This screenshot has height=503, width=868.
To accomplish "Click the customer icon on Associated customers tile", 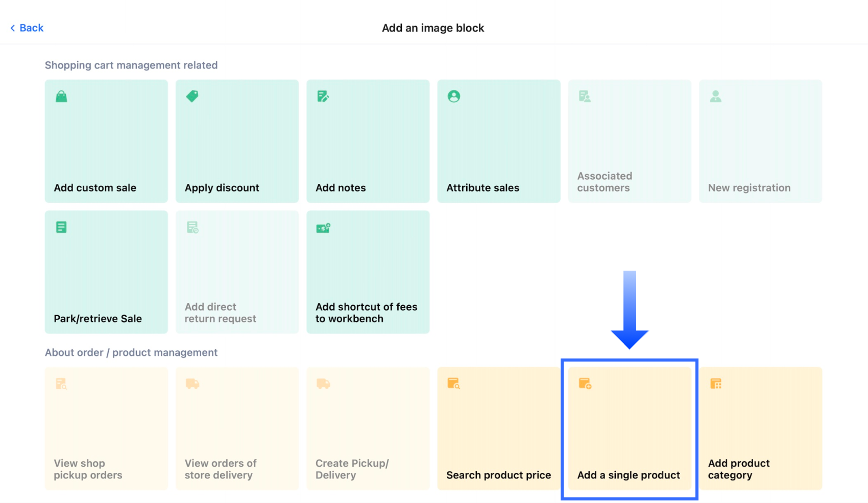I will coord(585,96).
